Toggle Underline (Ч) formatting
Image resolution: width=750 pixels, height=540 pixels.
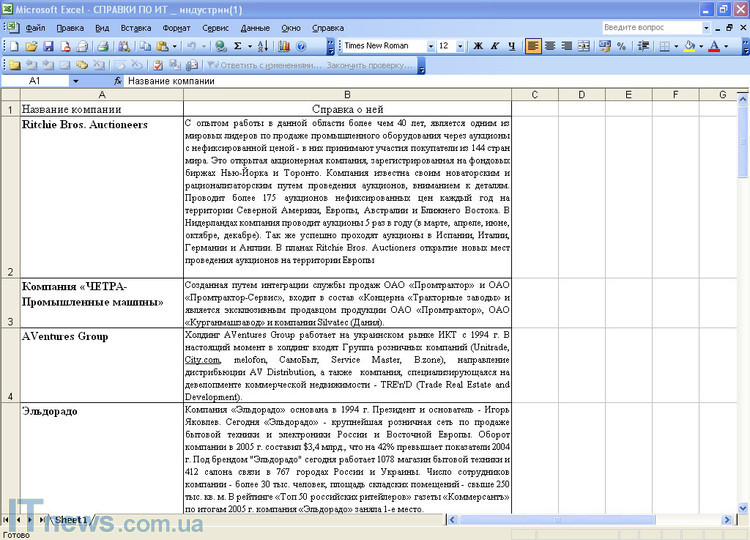coord(512,46)
